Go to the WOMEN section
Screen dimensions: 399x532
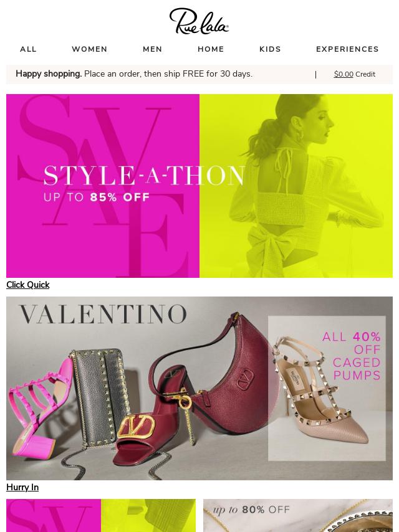coord(90,49)
